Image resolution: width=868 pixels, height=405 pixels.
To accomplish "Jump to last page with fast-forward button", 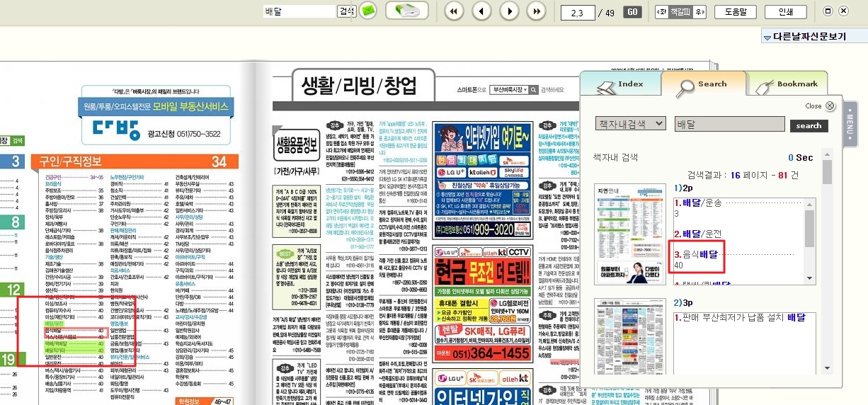I will click(537, 11).
